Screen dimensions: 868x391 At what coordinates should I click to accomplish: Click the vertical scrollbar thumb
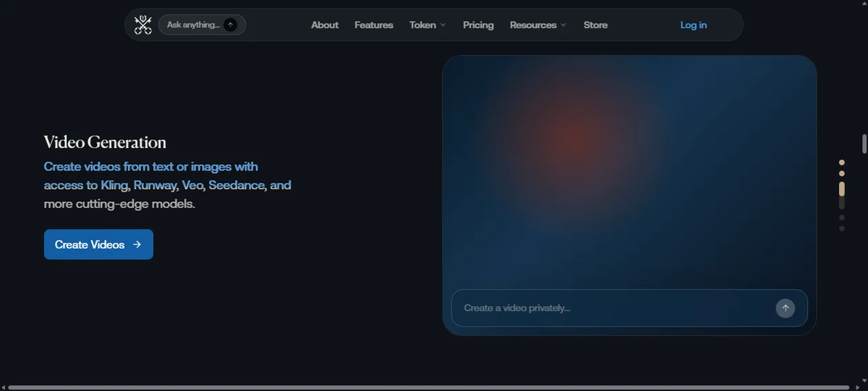pos(864,144)
